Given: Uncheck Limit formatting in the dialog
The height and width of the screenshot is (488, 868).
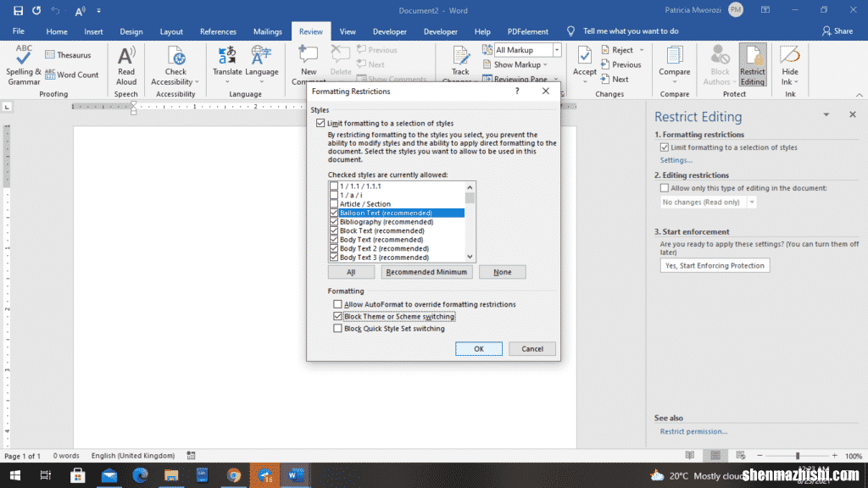Looking at the screenshot, I should click(x=320, y=124).
